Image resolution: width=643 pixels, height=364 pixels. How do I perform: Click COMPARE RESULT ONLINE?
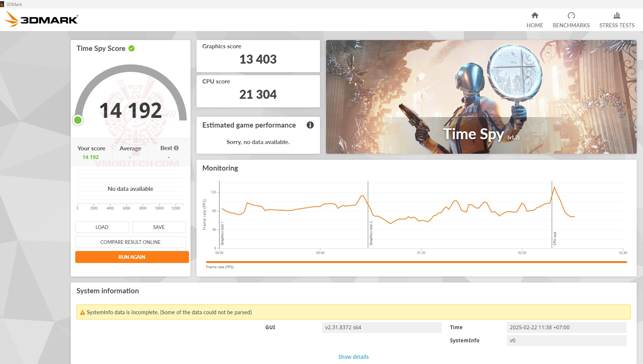[130, 242]
